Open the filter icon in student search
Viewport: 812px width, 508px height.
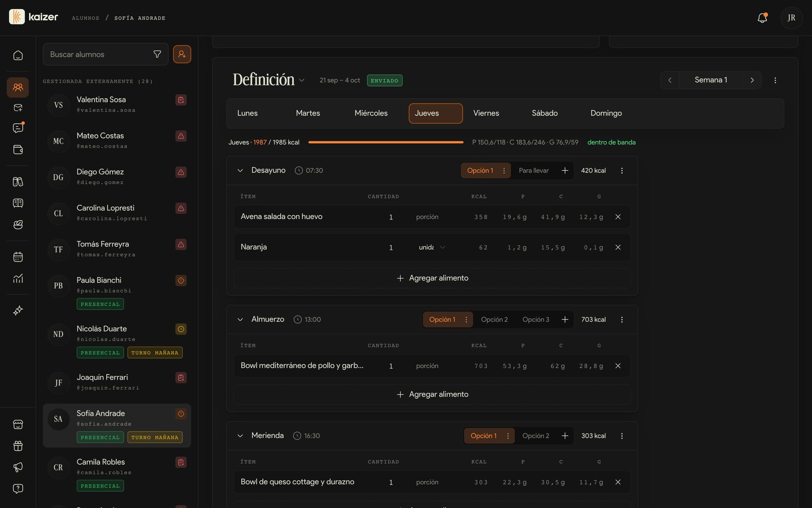pyautogui.click(x=157, y=54)
